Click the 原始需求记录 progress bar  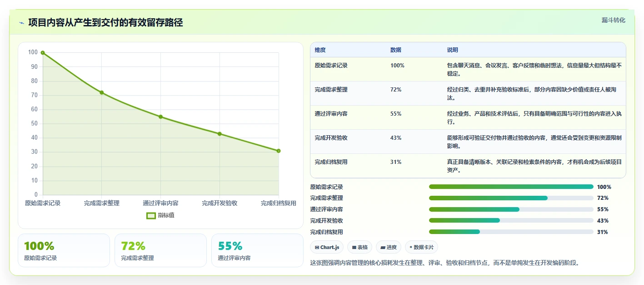tap(511, 187)
